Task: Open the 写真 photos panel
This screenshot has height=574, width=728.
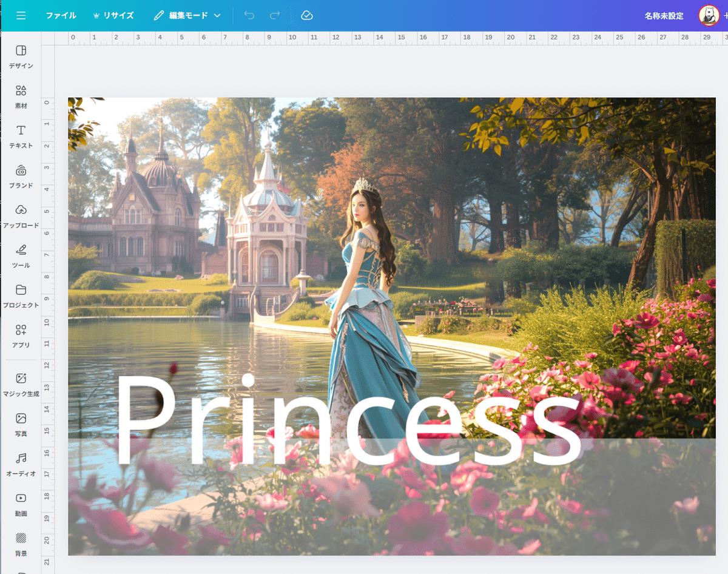Action: [x=21, y=425]
